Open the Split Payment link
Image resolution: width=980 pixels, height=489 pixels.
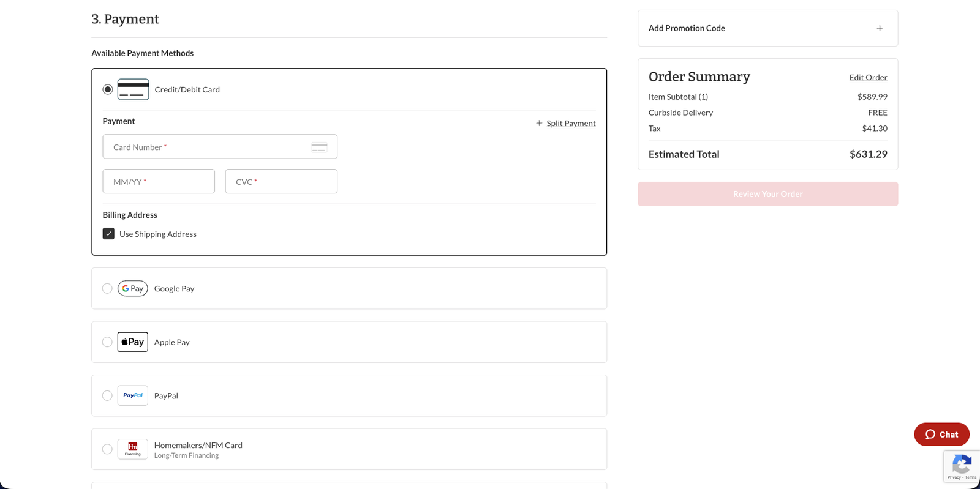[x=571, y=123]
